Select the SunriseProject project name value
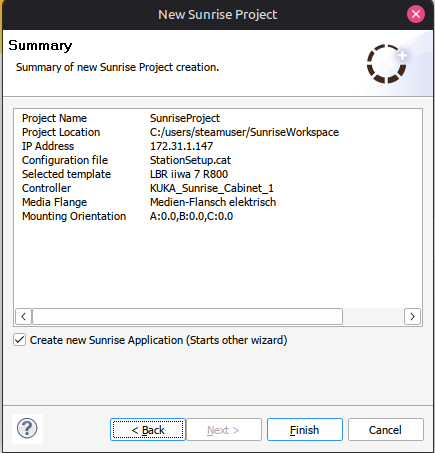Viewport: 435px width, 453px height. [185, 118]
